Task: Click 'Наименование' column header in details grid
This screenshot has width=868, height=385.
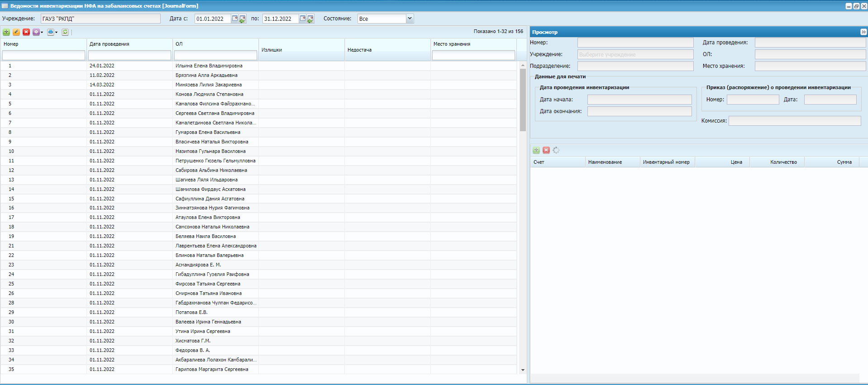Action: [x=605, y=162]
